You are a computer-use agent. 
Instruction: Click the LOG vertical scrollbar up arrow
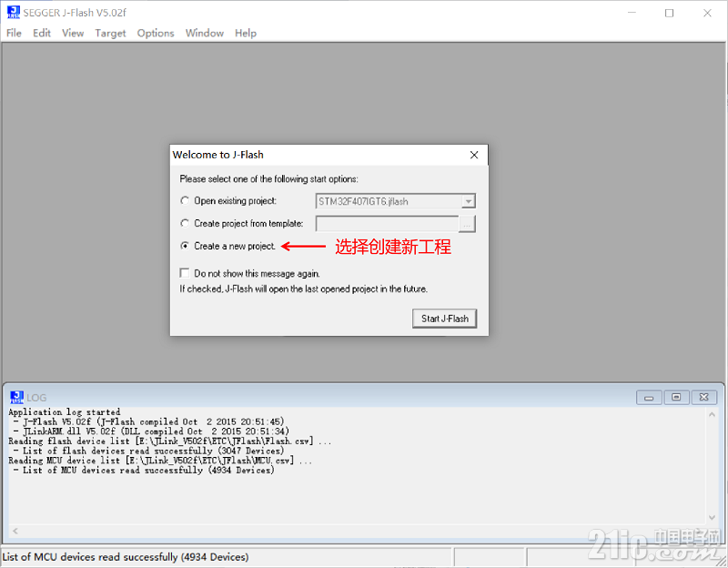coord(712,414)
